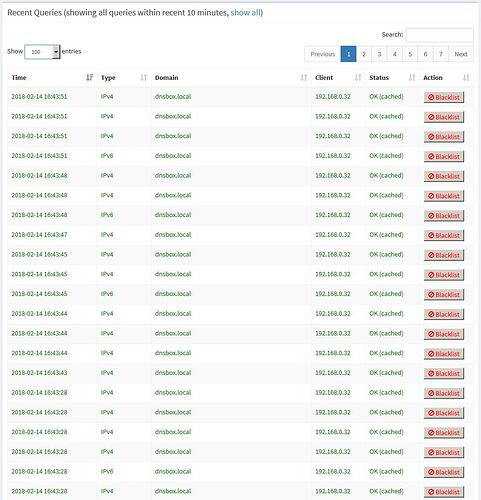The image size is (481, 500).
Task: Blacklist the 16:43:43 query
Action: coord(444,373)
